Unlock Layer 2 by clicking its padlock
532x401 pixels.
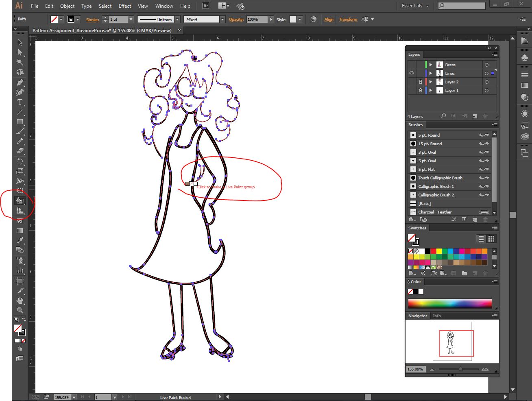[421, 81]
